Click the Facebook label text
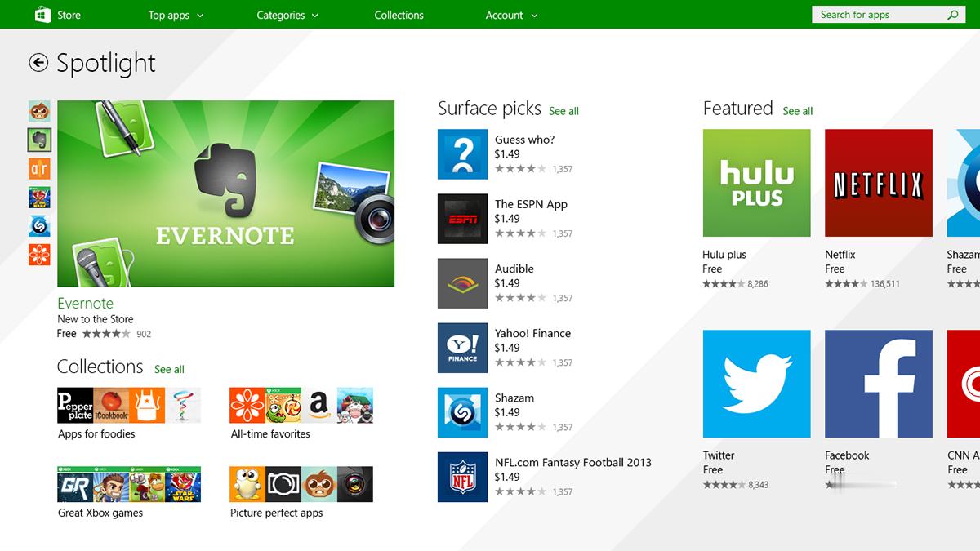The image size is (980, 551). pos(847,455)
